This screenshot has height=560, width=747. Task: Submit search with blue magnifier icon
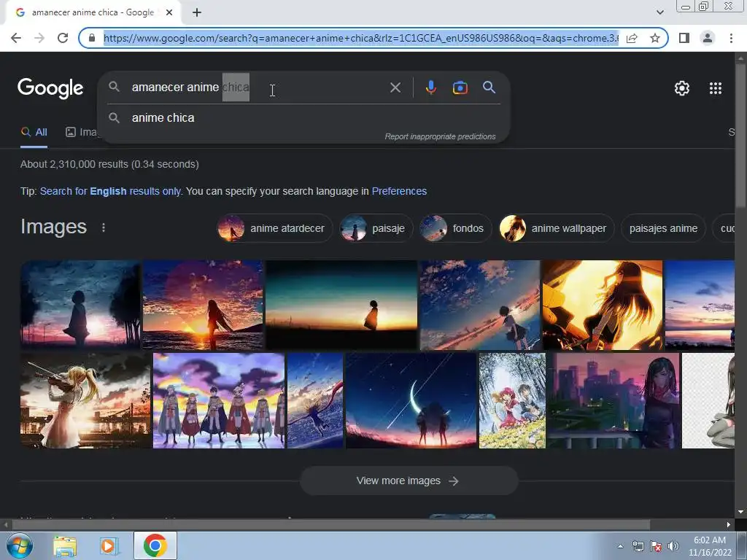tap(489, 87)
